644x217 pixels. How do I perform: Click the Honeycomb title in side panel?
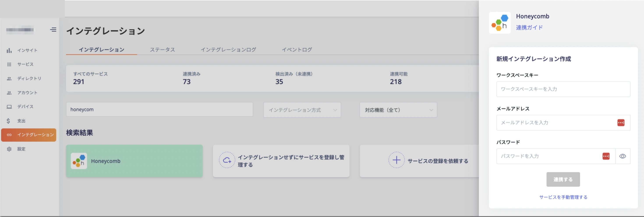[x=533, y=16]
